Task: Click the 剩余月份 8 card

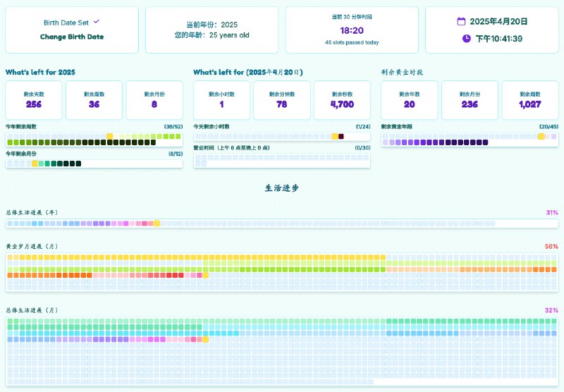Action: tap(154, 99)
